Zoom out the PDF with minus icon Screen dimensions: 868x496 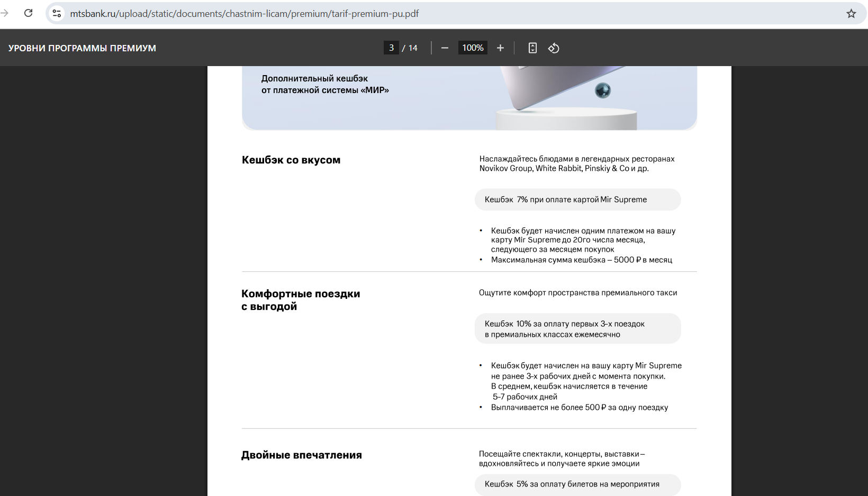(445, 48)
